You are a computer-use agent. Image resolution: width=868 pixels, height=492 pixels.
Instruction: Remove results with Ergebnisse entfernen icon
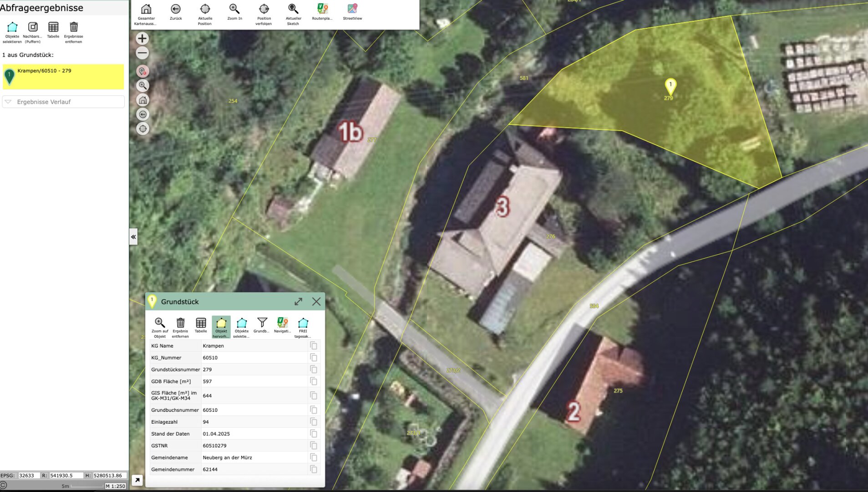click(74, 27)
